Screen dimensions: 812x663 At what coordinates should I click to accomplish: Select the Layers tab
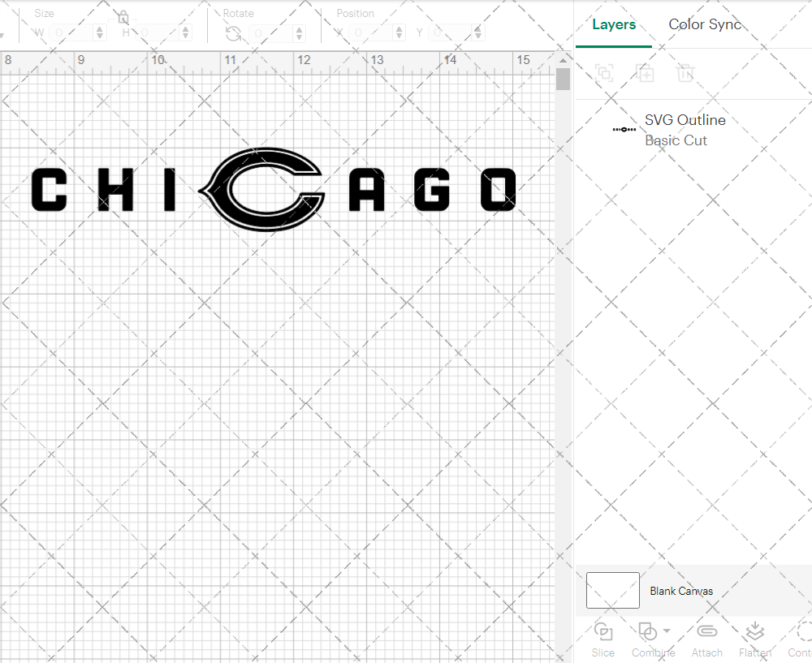point(614,24)
